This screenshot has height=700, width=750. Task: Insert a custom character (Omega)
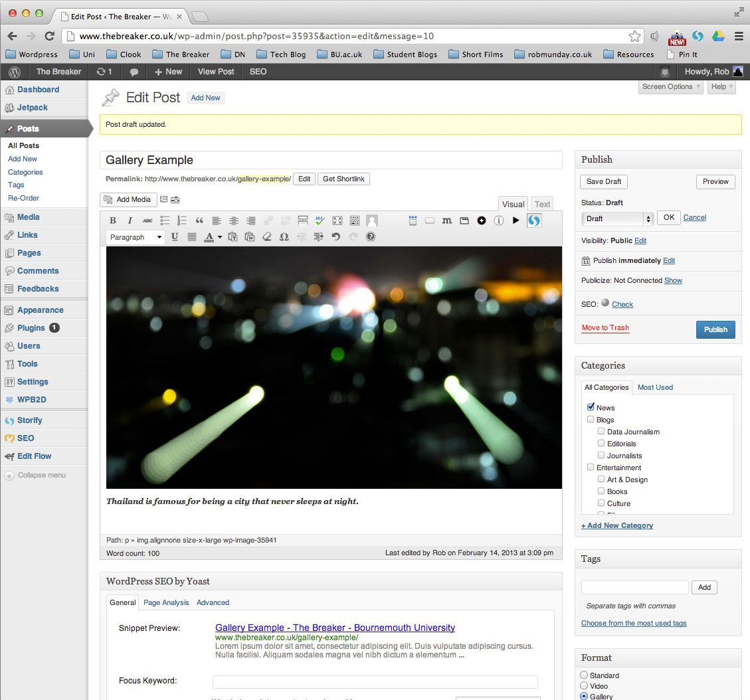(x=284, y=236)
